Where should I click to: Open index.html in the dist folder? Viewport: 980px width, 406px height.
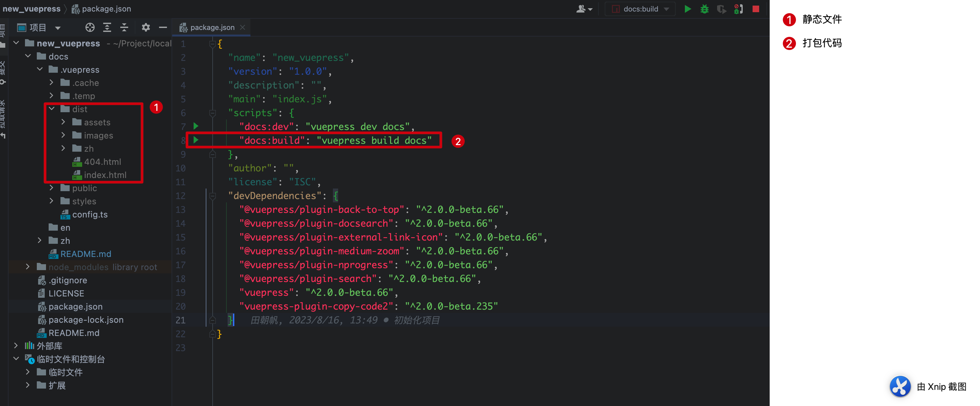pyautogui.click(x=99, y=175)
